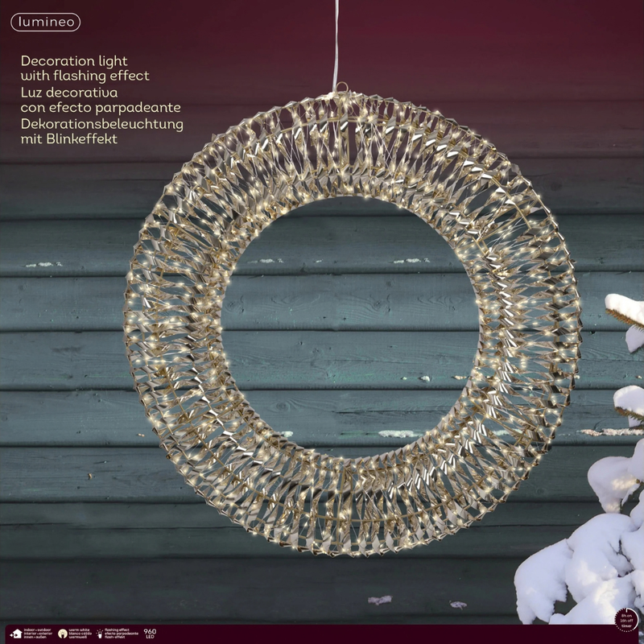Click the 8h on 16h off timer badge
Image resolution: width=644 pixels, height=644 pixels.
coord(627,620)
